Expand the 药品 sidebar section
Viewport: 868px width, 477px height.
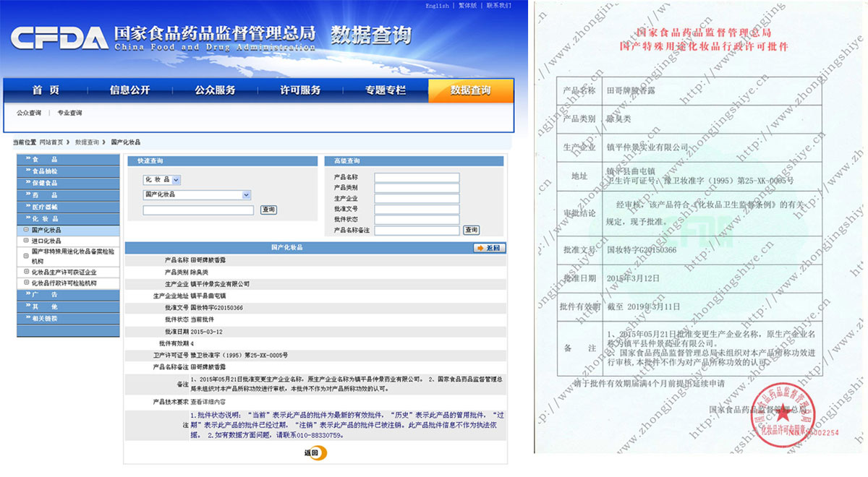click(68, 195)
